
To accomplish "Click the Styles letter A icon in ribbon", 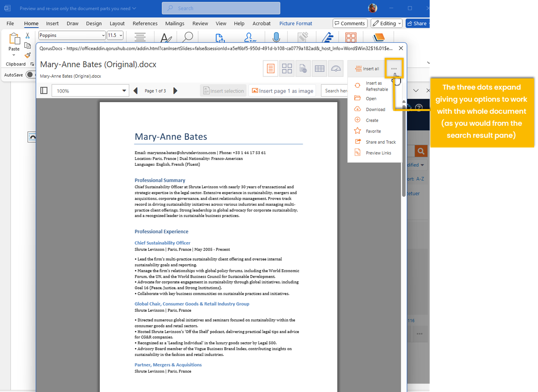I will (x=166, y=38).
